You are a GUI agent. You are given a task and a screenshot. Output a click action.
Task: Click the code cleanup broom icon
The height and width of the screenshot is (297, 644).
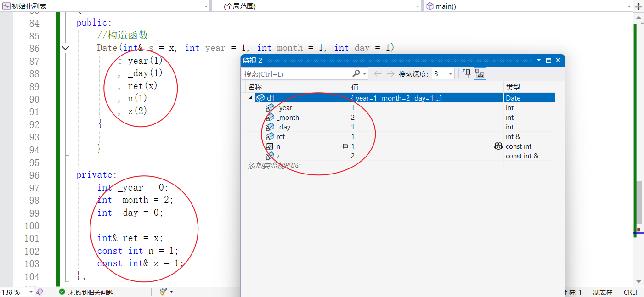tap(163, 291)
